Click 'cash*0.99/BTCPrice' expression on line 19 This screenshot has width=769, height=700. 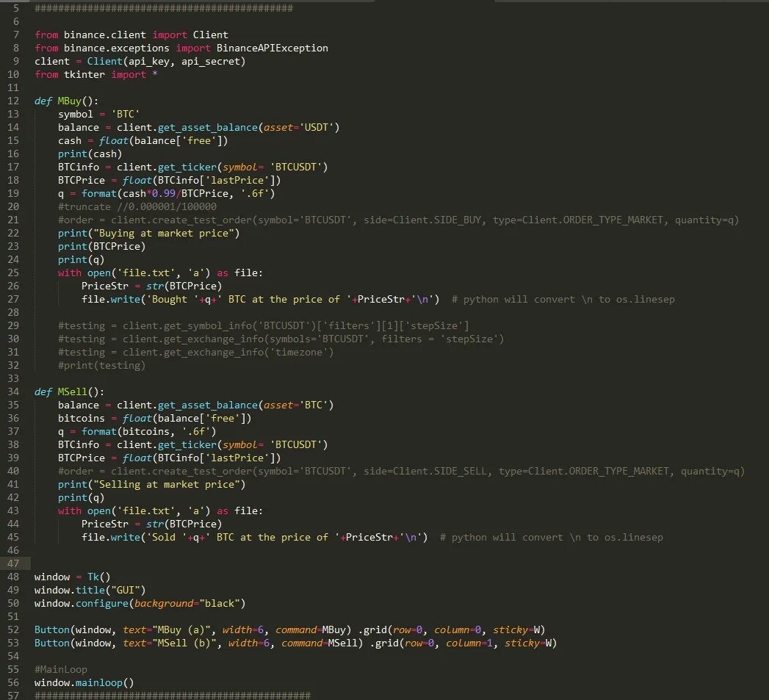(x=175, y=194)
